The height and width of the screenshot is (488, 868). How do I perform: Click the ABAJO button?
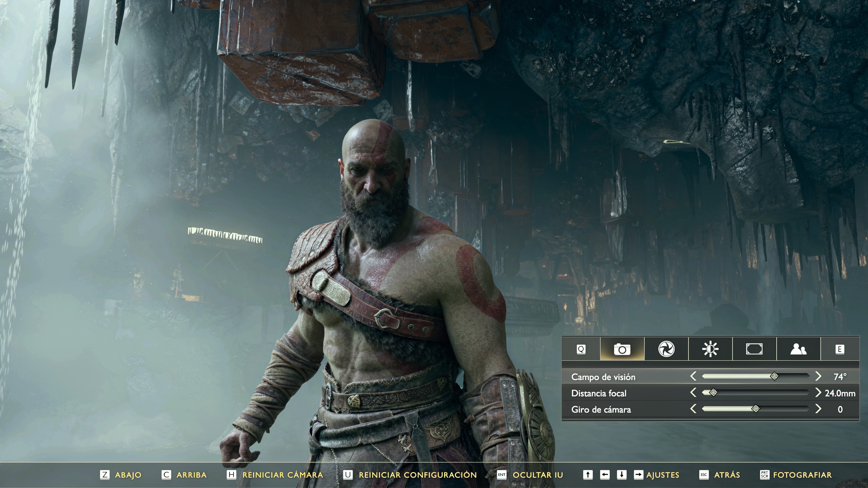coord(128,475)
